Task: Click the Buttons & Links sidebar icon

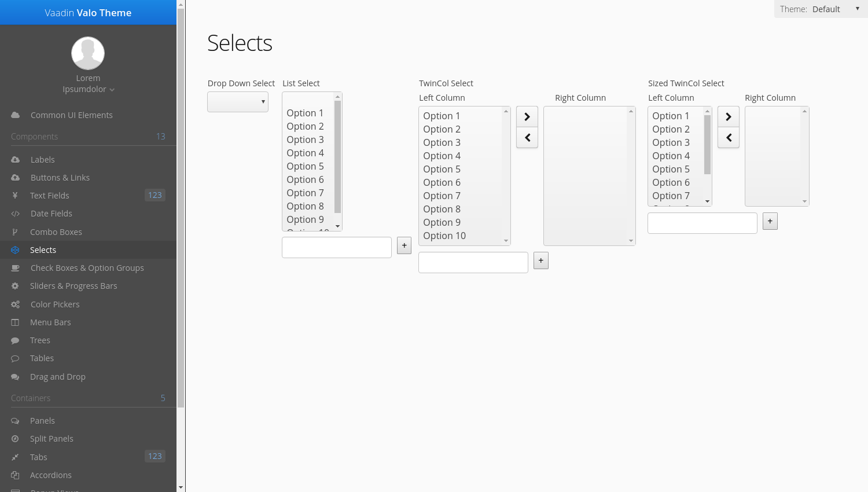Action: coord(16,178)
